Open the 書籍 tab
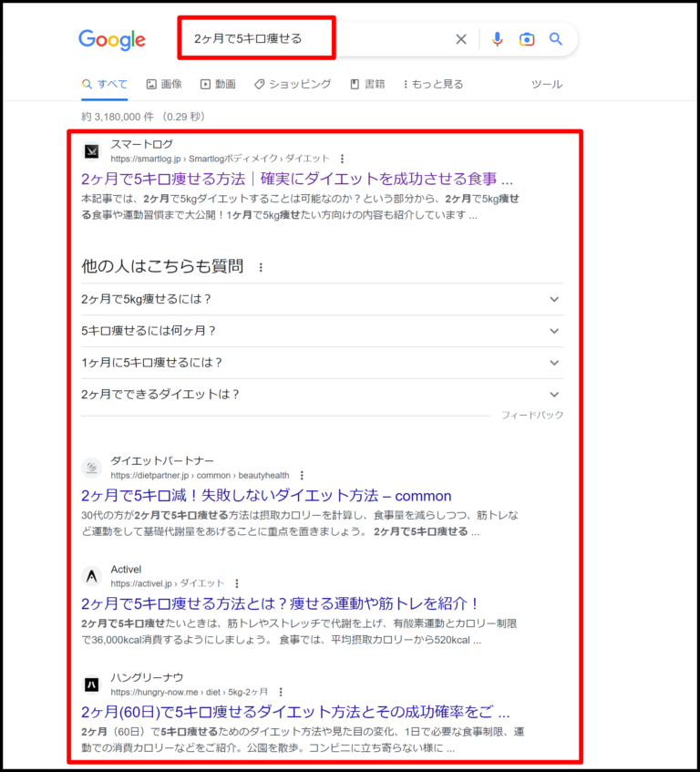 coord(367,84)
